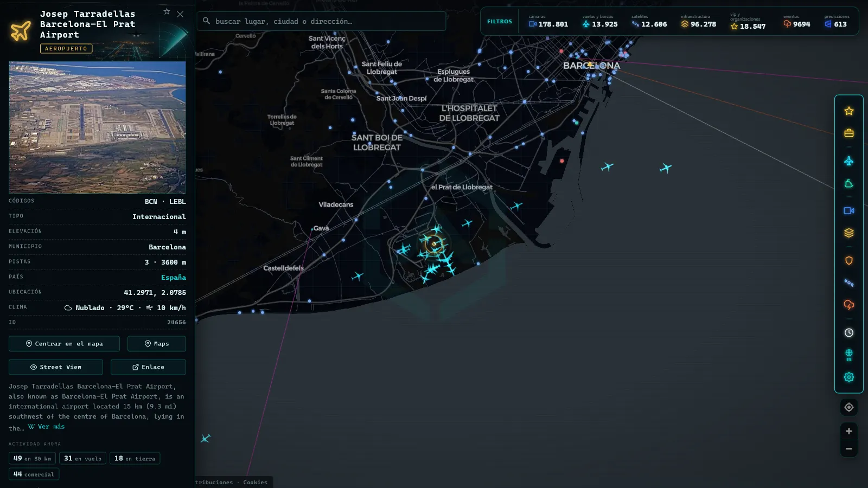868x488 pixels.
Task: Click the favorites star in the right sidebar
Action: 849,111
